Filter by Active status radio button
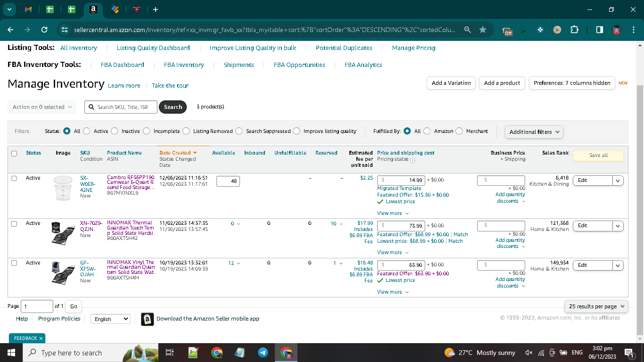This screenshot has height=362, width=644. click(87, 131)
